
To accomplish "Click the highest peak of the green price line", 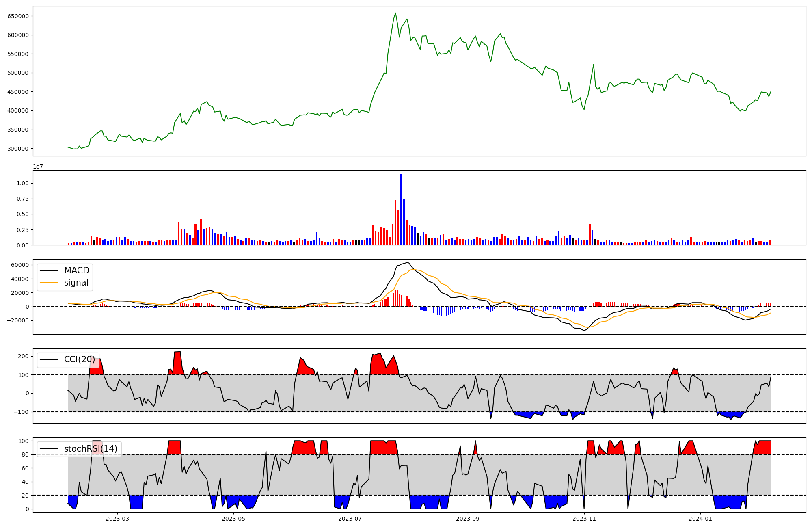I will (395, 13).
